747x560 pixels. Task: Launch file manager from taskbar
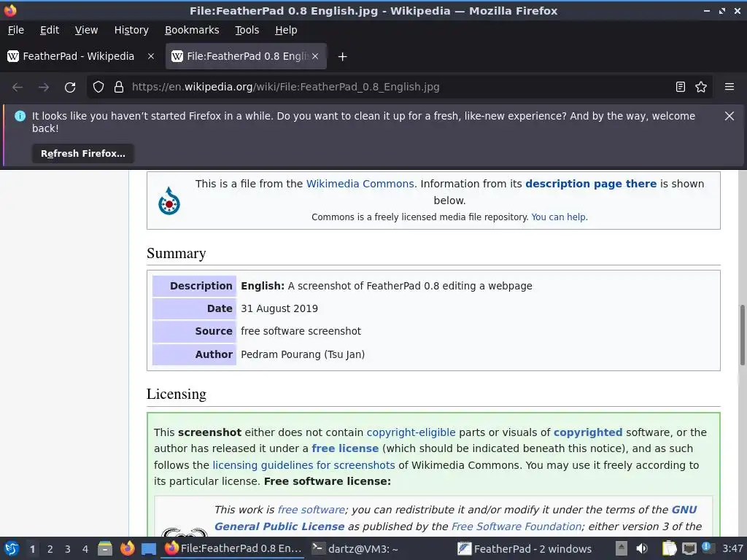click(x=105, y=548)
